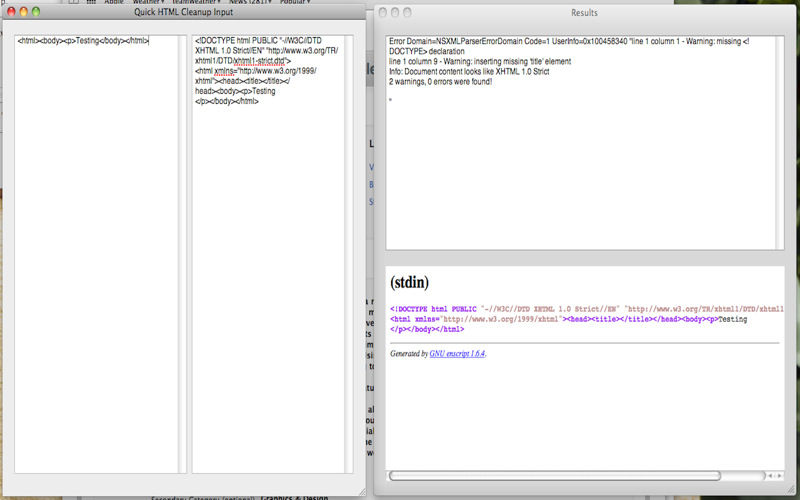Click the "</p></body></html>" line under (stdin)
Screen dimensions: 800x500
coord(427,330)
